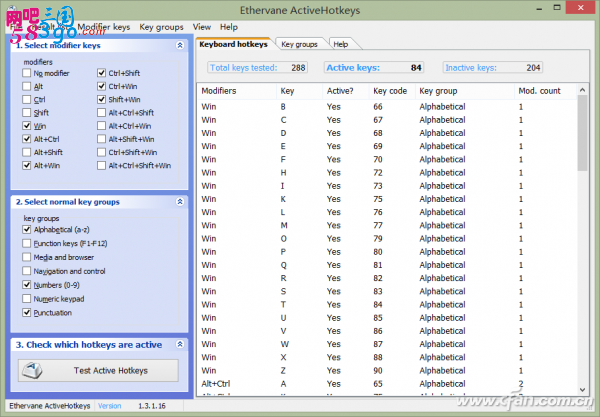Enable the Ctrl+Shift+Win modifier checkbox
Screen dimensions: 600x417
point(101,152)
